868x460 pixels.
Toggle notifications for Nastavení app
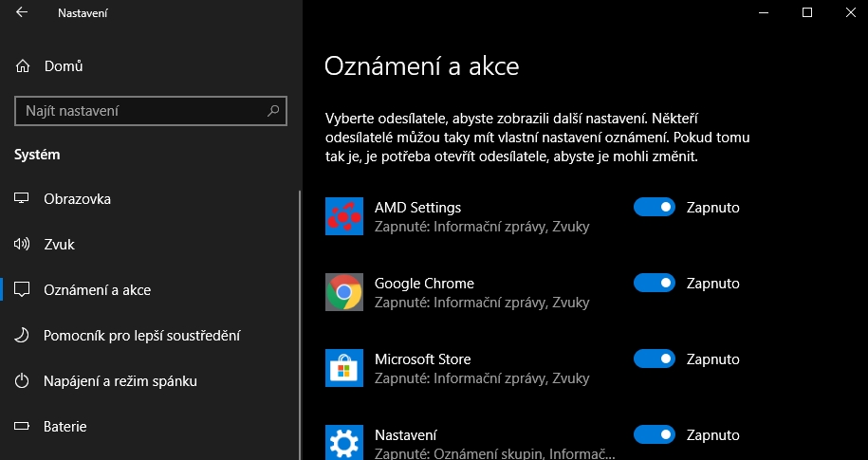(x=654, y=434)
